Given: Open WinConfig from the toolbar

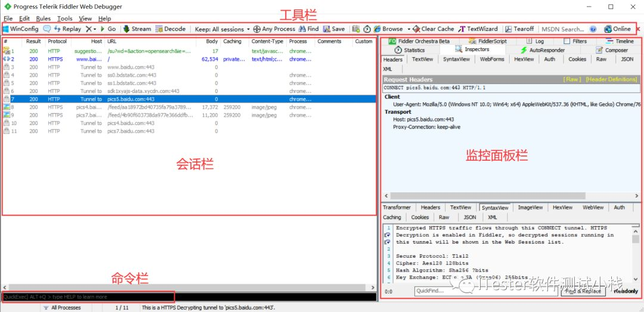Looking at the screenshot, I should pyautogui.click(x=20, y=29).
